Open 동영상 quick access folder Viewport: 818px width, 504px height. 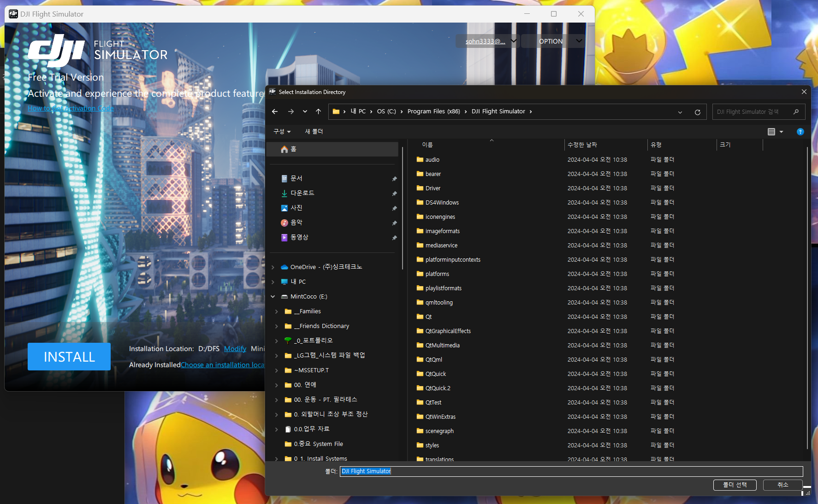[x=300, y=237]
